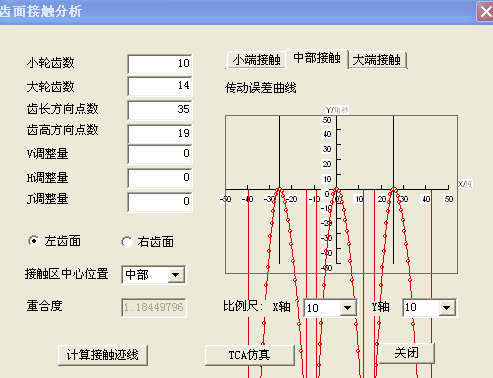Screen dimensions: 493x378
Task: Close the 齿面接触分析 dialog window
Action: click(485, 12)
